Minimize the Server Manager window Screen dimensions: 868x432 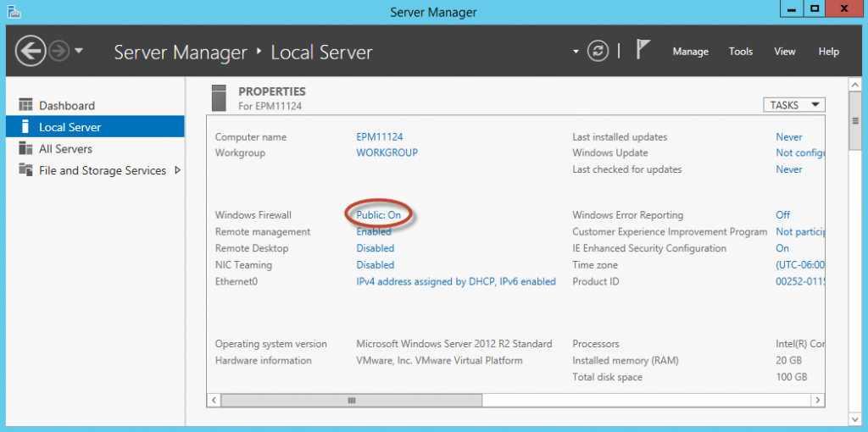(x=793, y=8)
